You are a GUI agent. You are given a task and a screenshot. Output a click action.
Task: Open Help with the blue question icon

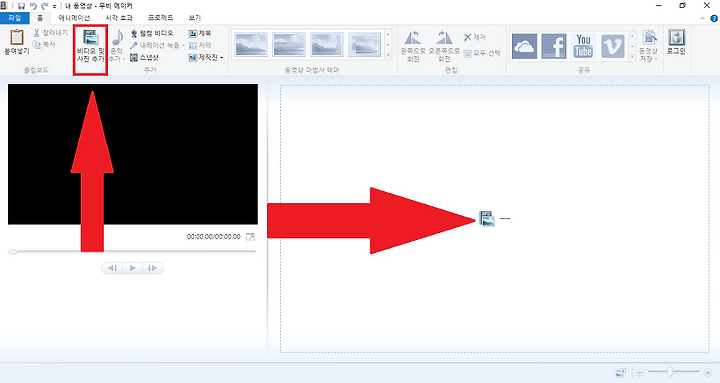tap(714, 18)
